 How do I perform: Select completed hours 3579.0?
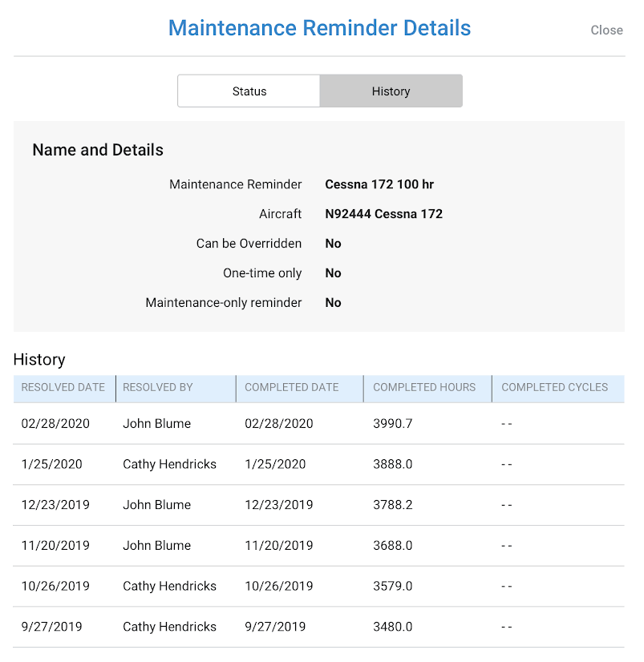[392, 586]
